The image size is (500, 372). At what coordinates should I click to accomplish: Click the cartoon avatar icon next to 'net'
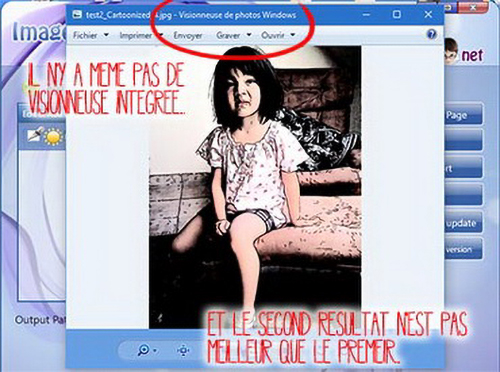(x=451, y=51)
